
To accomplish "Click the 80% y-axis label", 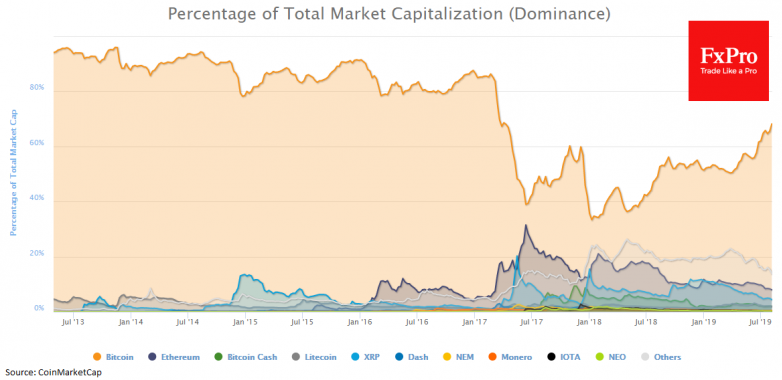I will tap(38, 88).
